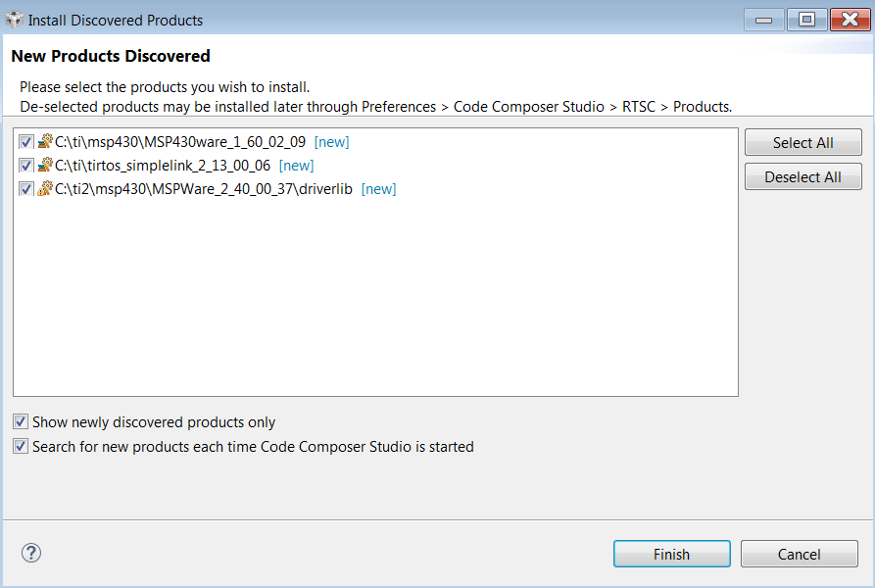
Task: Click the MSP430ware_1_60_02_09 product icon
Action: (45, 142)
